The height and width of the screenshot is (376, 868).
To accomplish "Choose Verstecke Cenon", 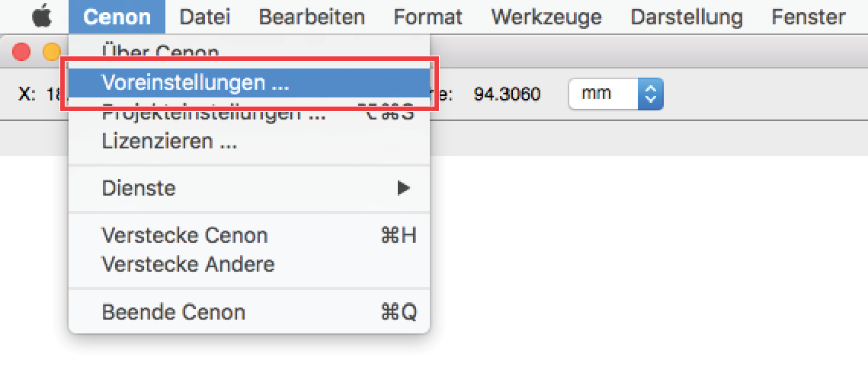I will coord(249,235).
